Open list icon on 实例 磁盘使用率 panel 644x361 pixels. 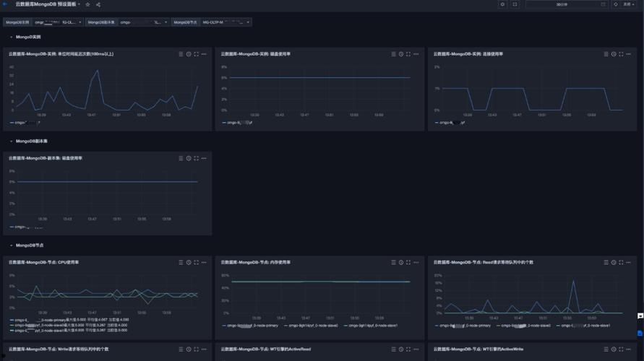click(393, 54)
